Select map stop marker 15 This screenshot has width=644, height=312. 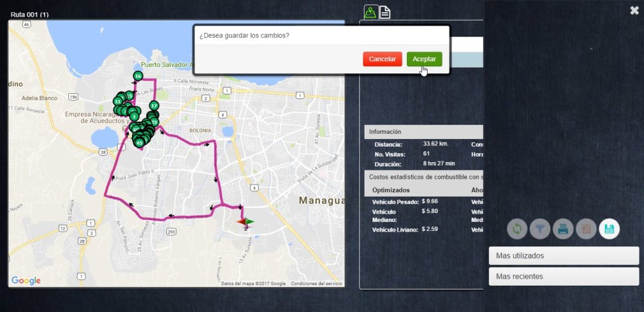coord(129,95)
